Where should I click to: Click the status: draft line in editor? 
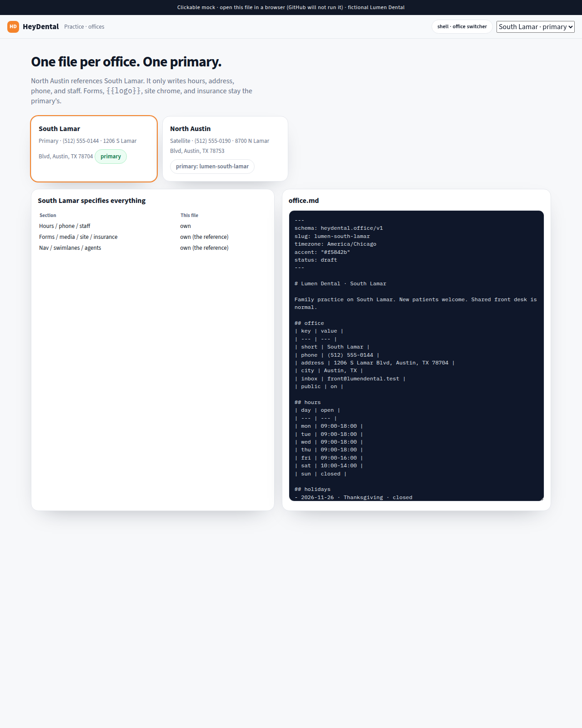point(316,260)
